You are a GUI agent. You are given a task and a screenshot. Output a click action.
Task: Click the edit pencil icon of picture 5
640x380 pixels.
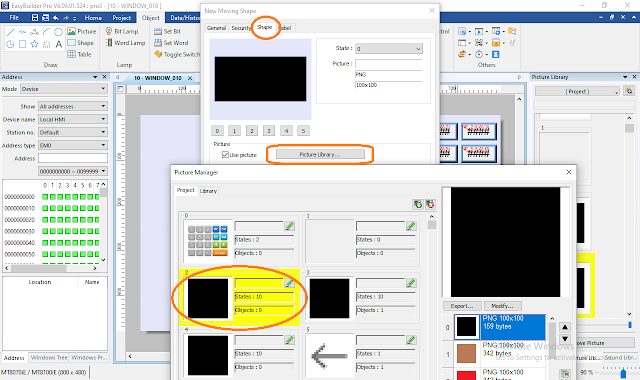click(411, 340)
